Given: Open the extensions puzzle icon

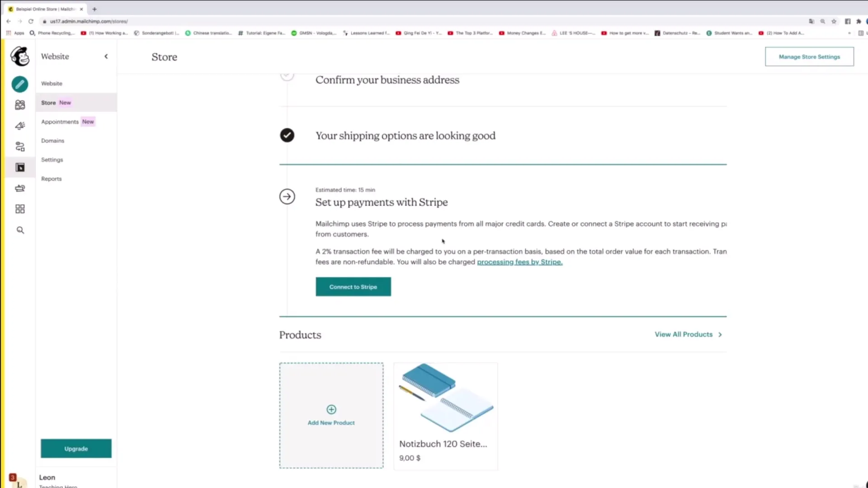Looking at the screenshot, I should tap(859, 21).
